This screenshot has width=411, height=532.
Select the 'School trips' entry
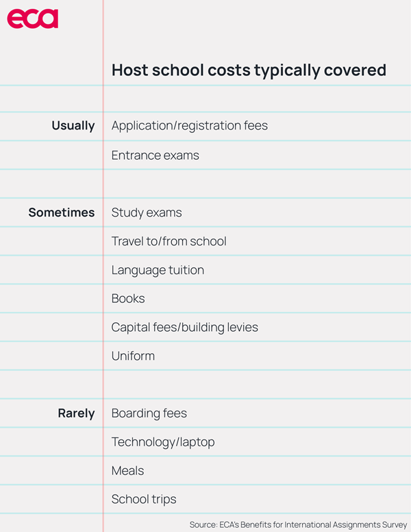tap(144, 500)
